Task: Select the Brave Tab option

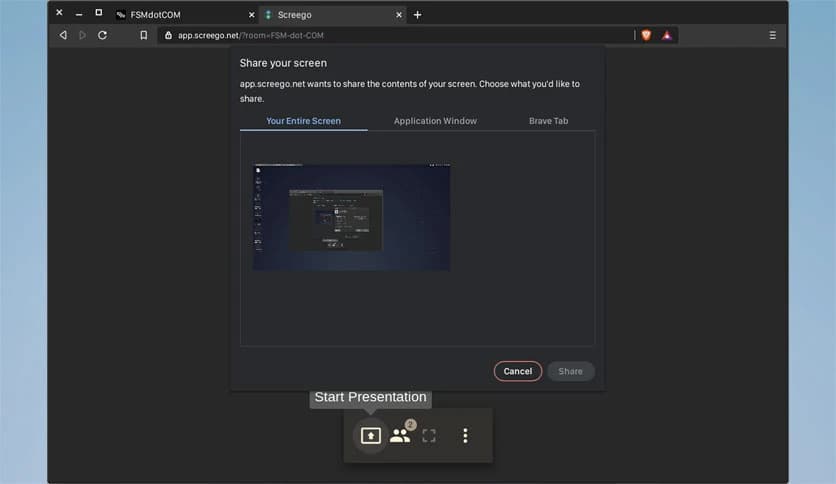Action: (548, 121)
